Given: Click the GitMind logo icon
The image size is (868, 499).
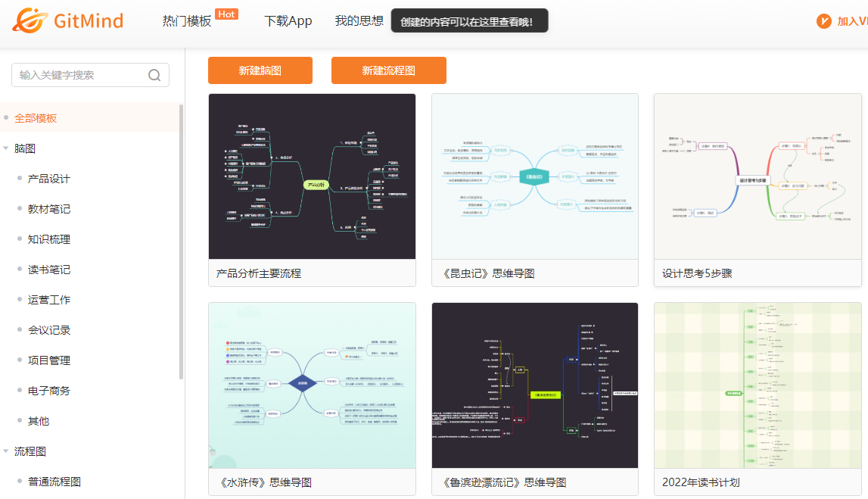Looking at the screenshot, I should click(29, 20).
